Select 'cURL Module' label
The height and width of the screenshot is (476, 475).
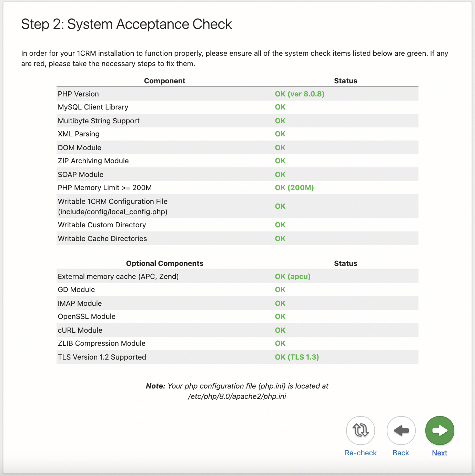(80, 330)
